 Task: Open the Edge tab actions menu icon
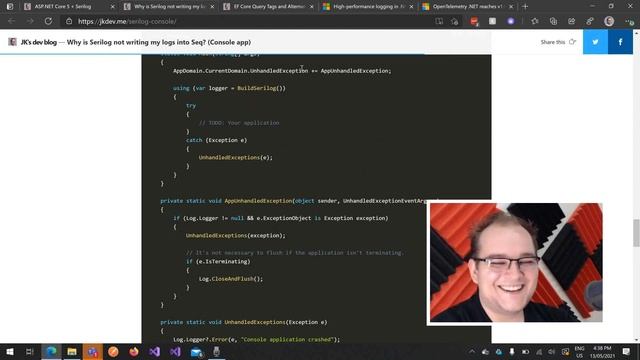(10, 7)
